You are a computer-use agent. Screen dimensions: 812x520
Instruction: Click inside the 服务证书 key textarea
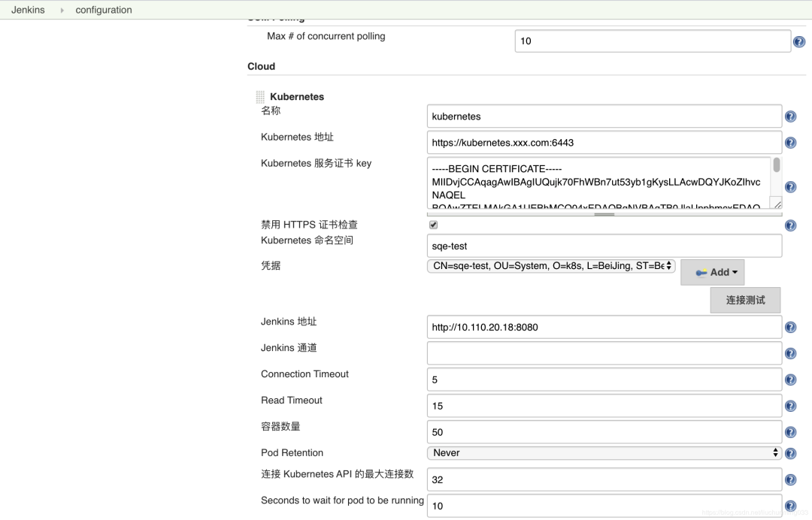[599, 183]
